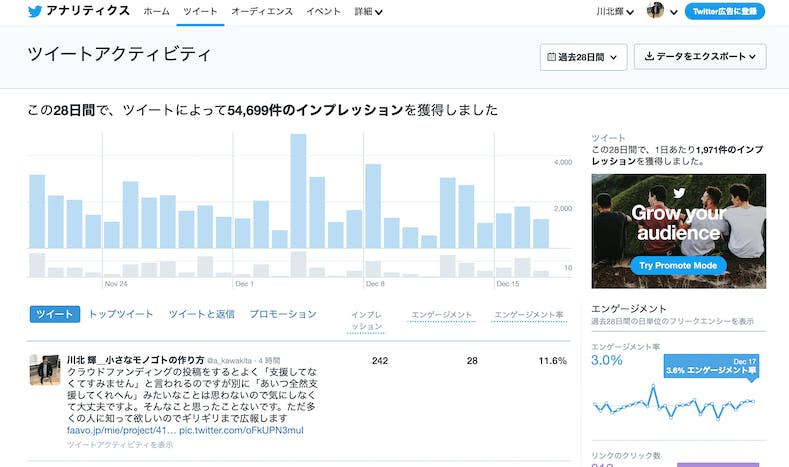
Task: Select the プロモーション tab
Action: (283, 314)
